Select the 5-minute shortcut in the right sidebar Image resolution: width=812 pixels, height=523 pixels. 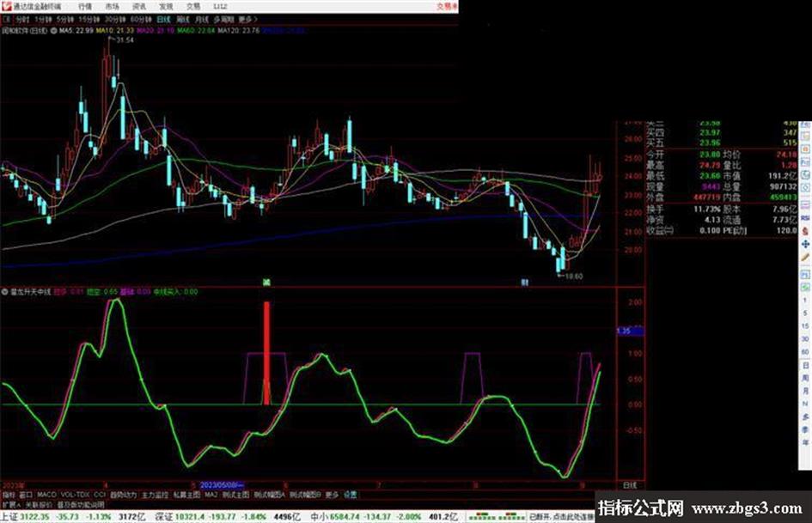(805, 313)
